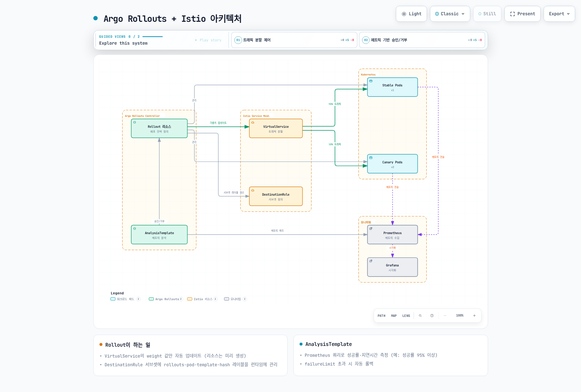The image size is (581, 392).
Task: Click the icon on Prometheus node
Action: click(x=371, y=229)
